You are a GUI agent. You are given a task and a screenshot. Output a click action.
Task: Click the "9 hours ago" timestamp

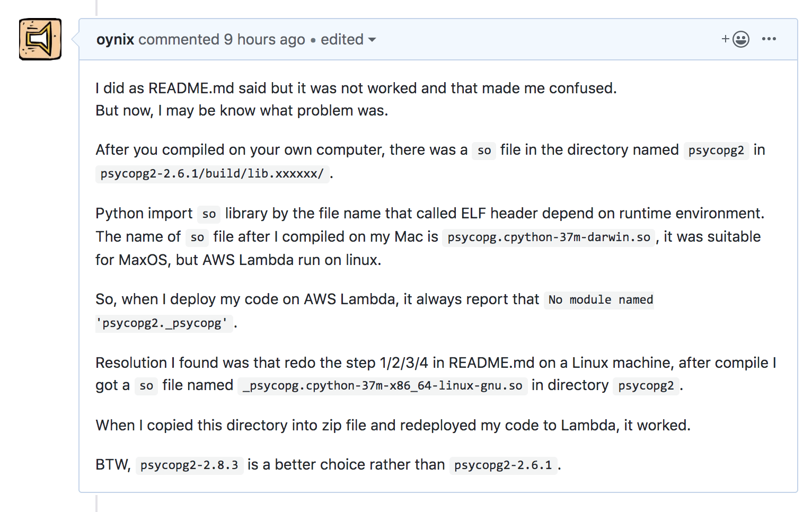tap(264, 40)
